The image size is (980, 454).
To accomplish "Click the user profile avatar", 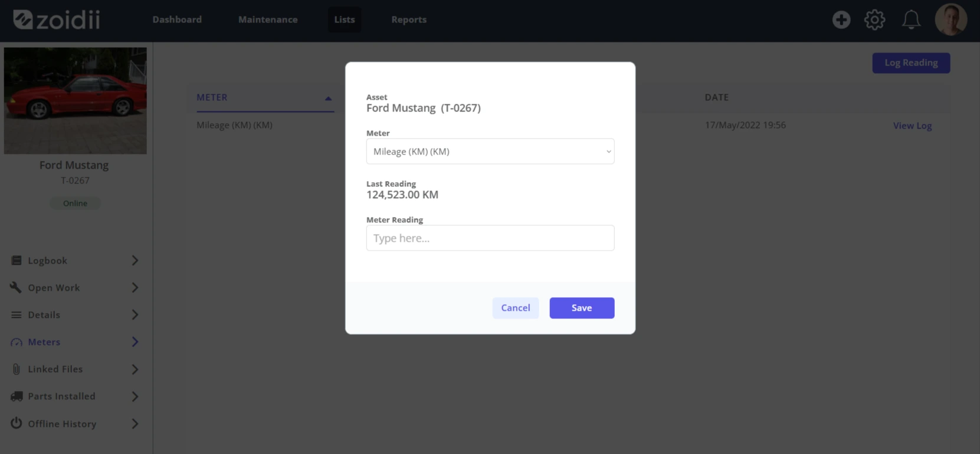I will pyautogui.click(x=950, y=19).
